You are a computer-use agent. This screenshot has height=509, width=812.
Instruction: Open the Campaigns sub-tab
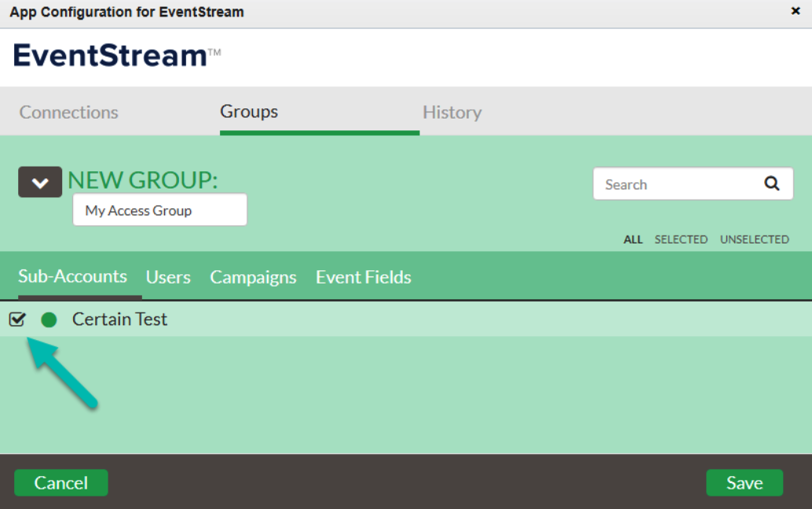click(x=253, y=277)
